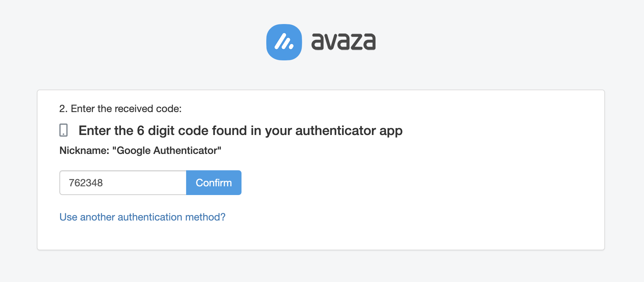Click the blue Avaza logo icon
644x282 pixels.
click(284, 42)
